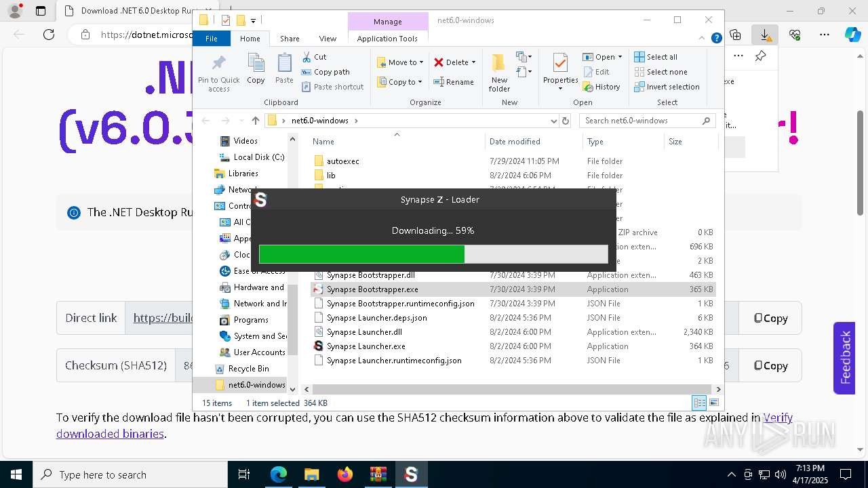Click the Manage contextual tab

pos(388,22)
